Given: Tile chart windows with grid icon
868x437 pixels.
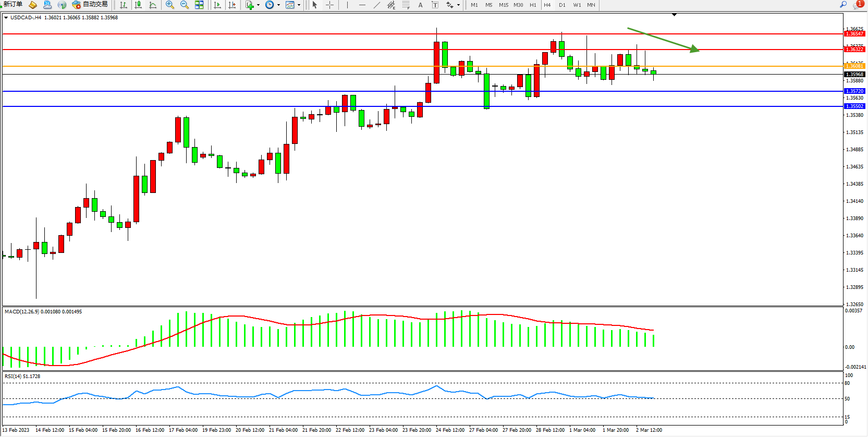Looking at the screenshot, I should pos(199,5).
